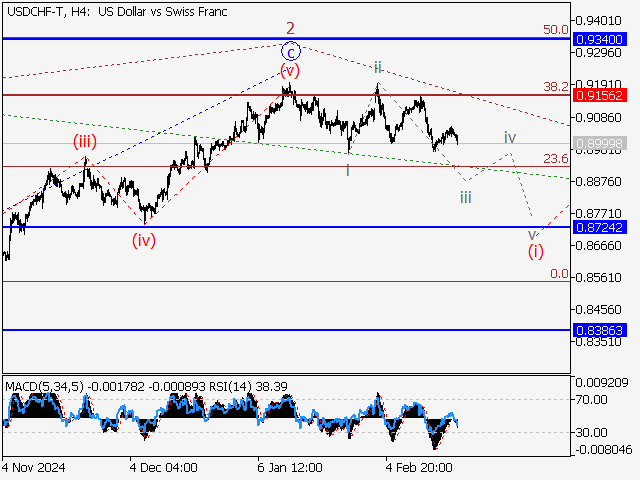640x480 pixels.
Task: Click the blue 0.93400 price level tag
Action: click(600, 39)
